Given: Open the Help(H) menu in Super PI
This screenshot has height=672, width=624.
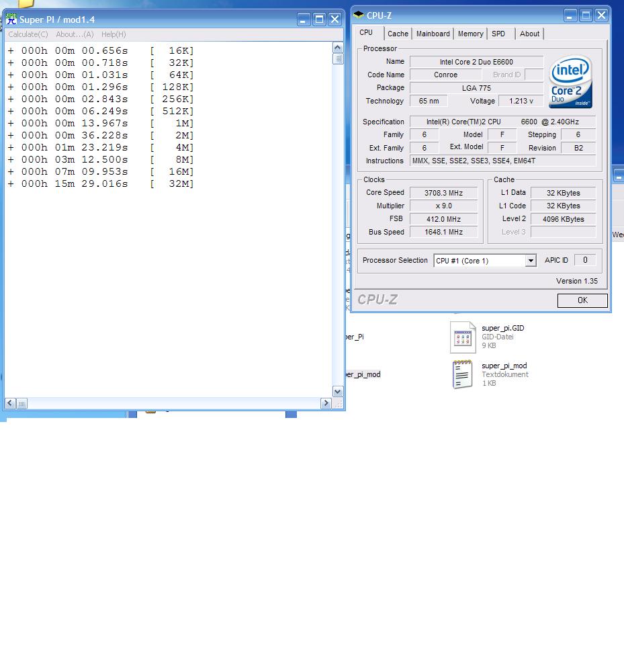Looking at the screenshot, I should click(114, 34).
